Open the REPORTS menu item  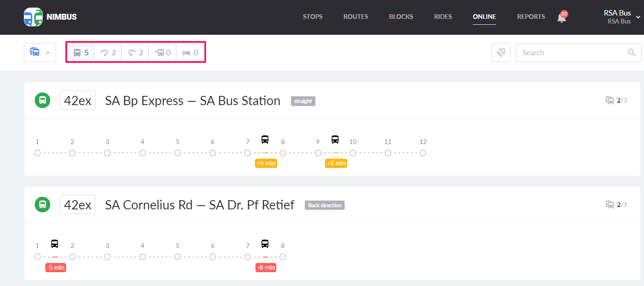(531, 17)
